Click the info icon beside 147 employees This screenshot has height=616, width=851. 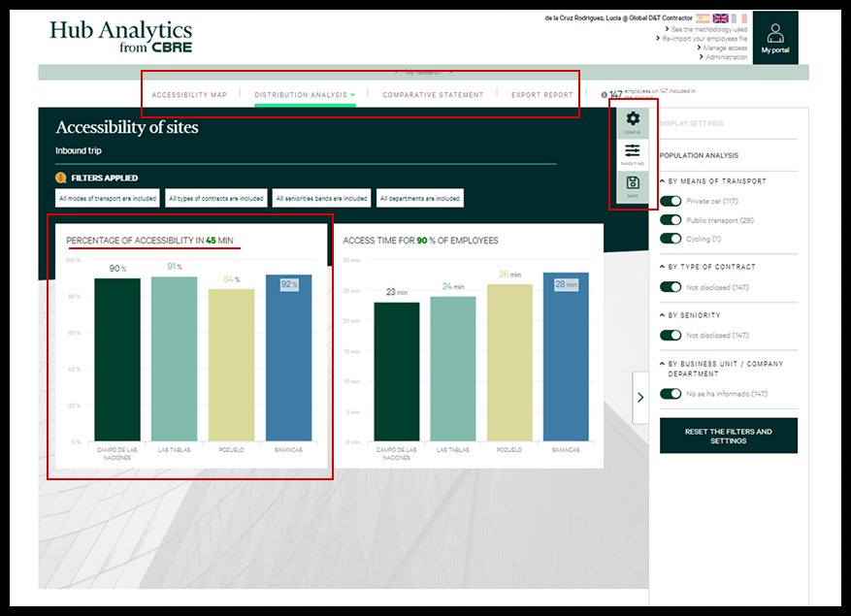point(605,95)
